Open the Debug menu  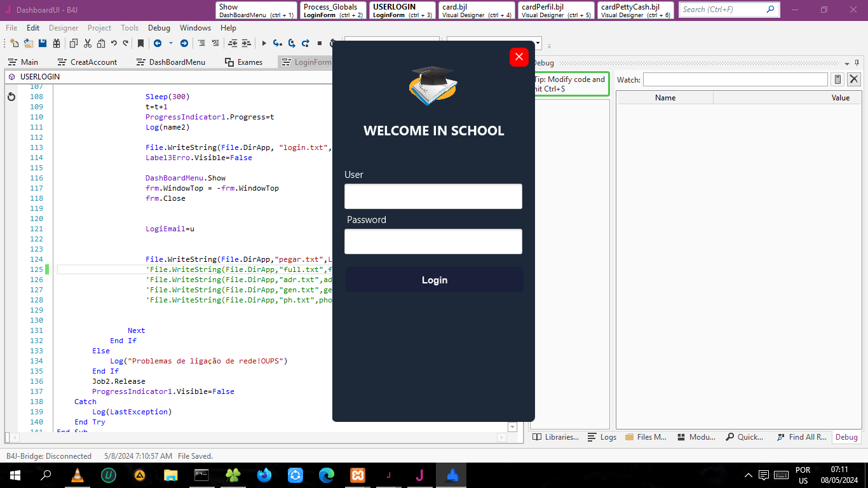click(x=159, y=28)
